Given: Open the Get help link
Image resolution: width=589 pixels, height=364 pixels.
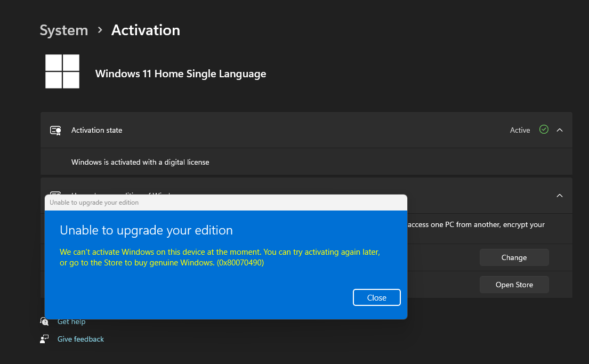Looking at the screenshot, I should click(x=71, y=321).
